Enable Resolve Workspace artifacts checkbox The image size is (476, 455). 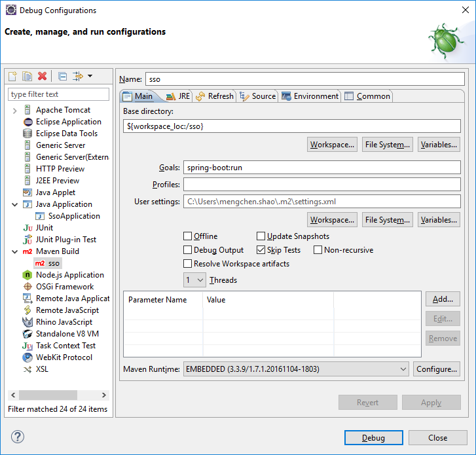(x=188, y=263)
